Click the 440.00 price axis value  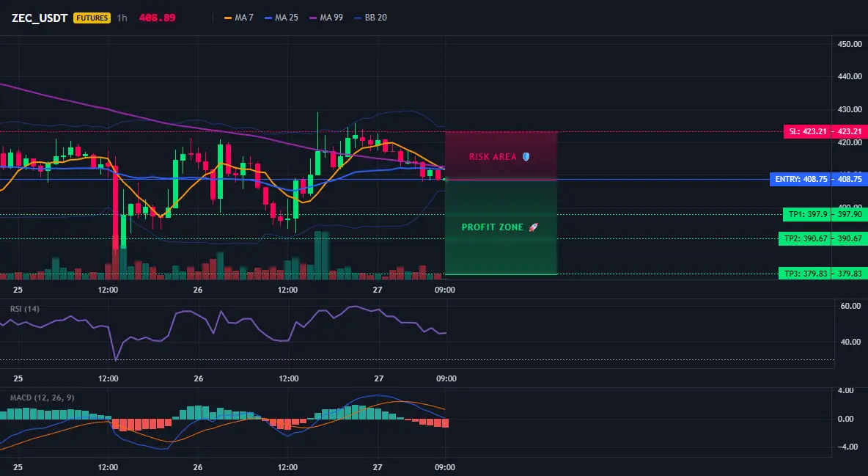click(850, 76)
